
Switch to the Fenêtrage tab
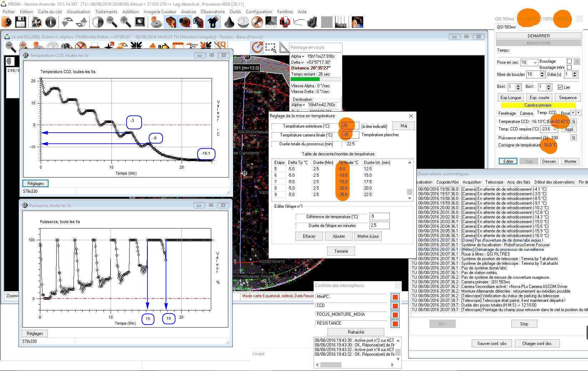pyautogui.click(x=507, y=113)
